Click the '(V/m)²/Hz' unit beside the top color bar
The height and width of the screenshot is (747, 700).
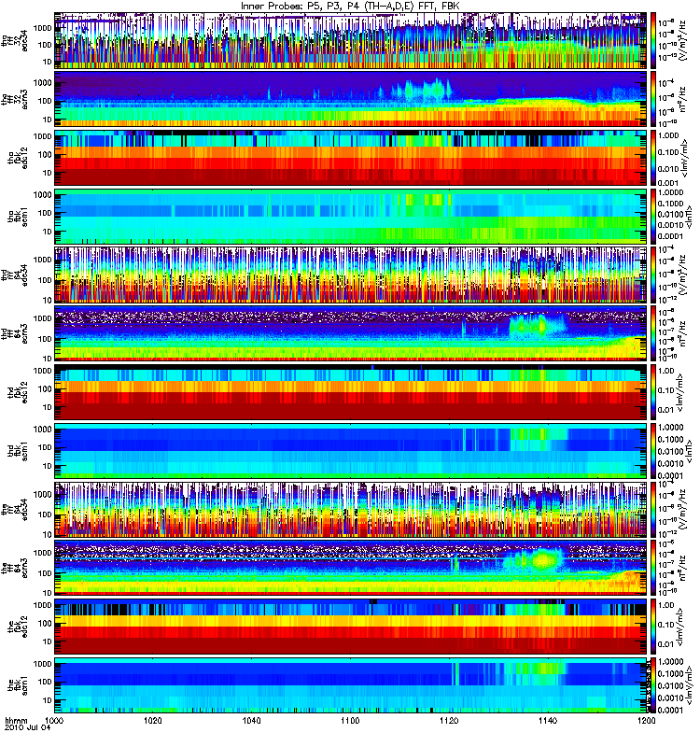click(682, 40)
